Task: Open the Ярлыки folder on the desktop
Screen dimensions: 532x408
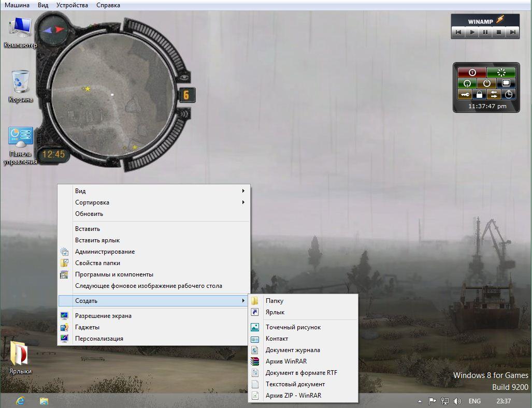Action: coord(20,357)
